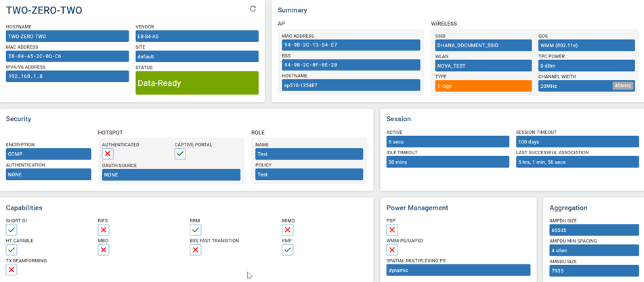
Task: Click the PSP status box
Action: coord(392,230)
